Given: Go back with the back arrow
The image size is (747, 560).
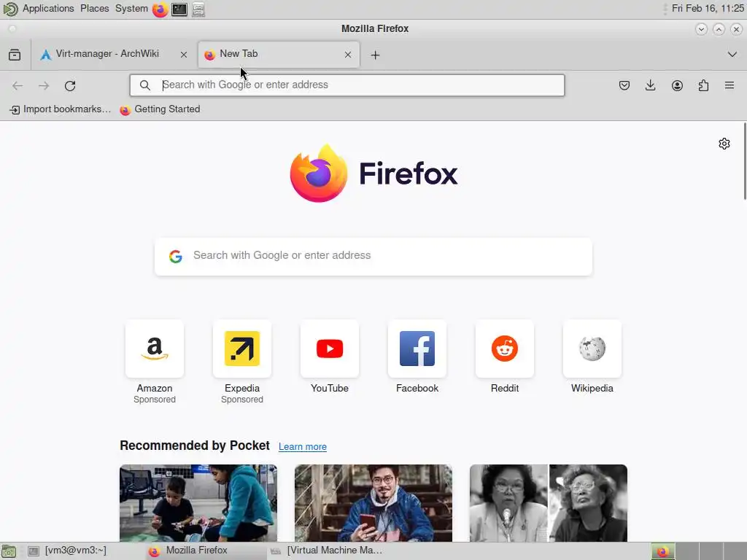Looking at the screenshot, I should (x=18, y=86).
